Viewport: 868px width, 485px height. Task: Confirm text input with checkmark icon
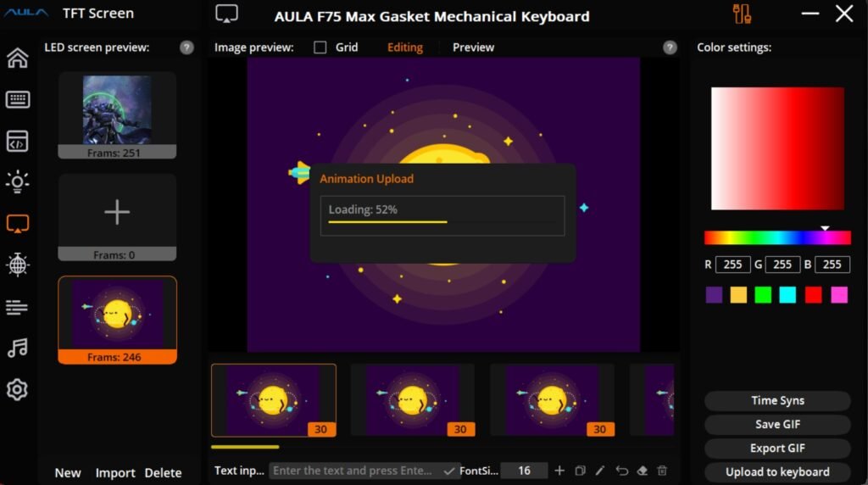(449, 471)
